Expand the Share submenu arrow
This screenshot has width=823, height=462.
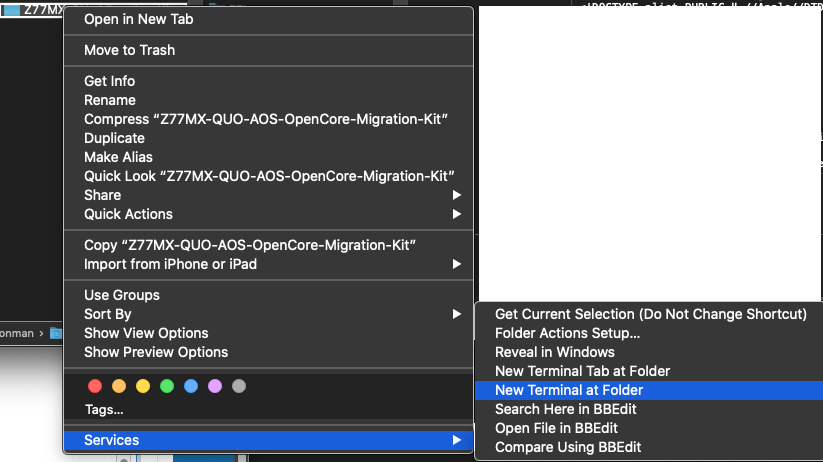click(x=457, y=195)
